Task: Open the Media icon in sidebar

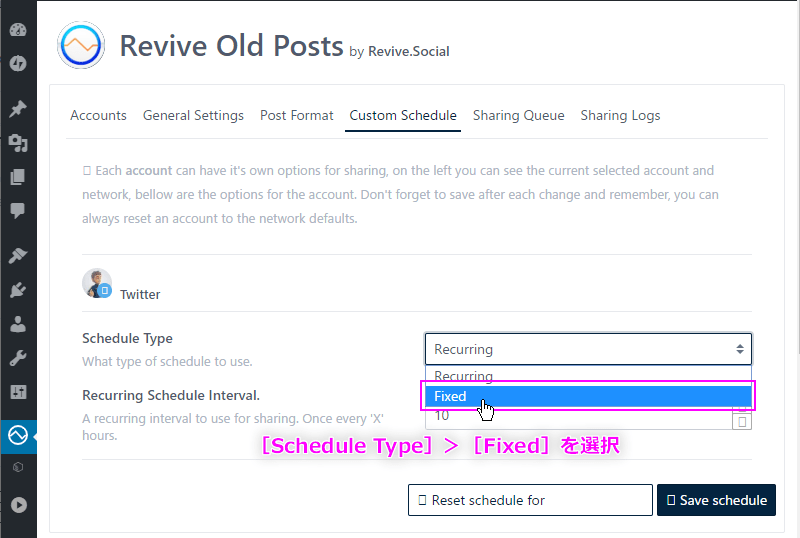Action: point(18,143)
